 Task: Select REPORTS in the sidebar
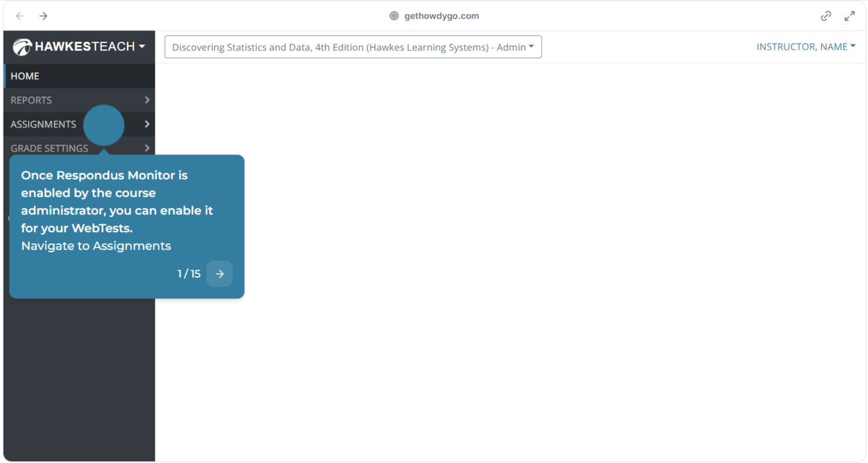pyautogui.click(x=31, y=100)
